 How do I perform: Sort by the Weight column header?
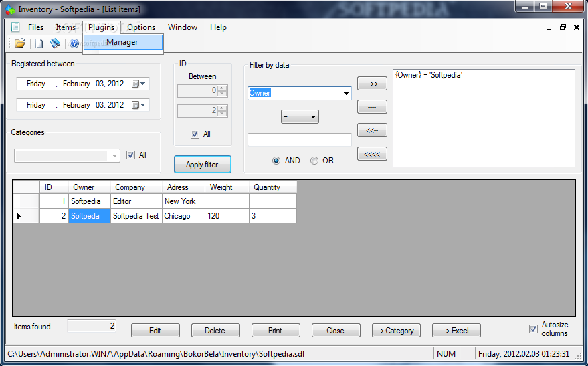pyautogui.click(x=227, y=187)
